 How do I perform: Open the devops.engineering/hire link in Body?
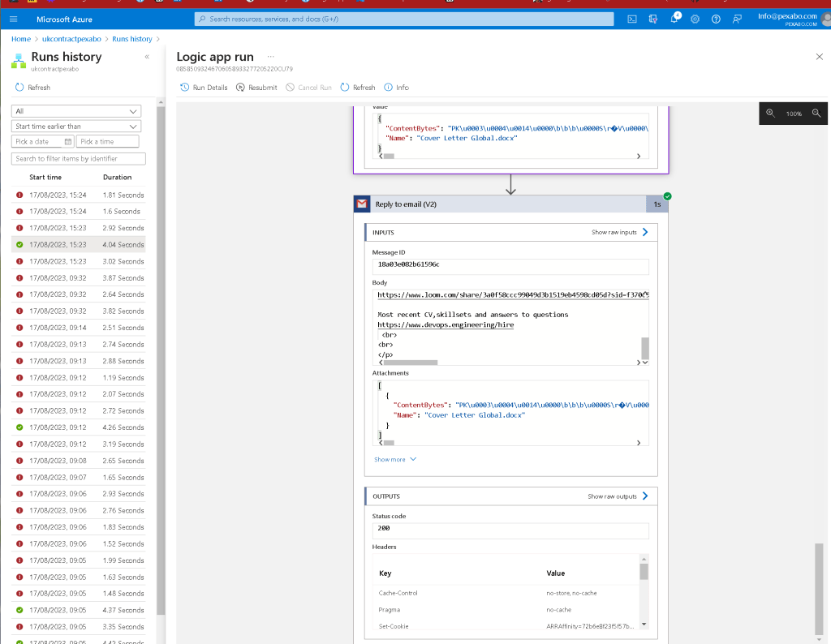pos(446,324)
